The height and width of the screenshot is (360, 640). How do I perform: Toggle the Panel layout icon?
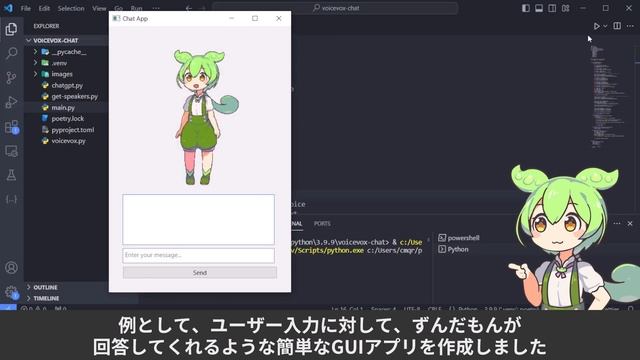click(x=539, y=8)
